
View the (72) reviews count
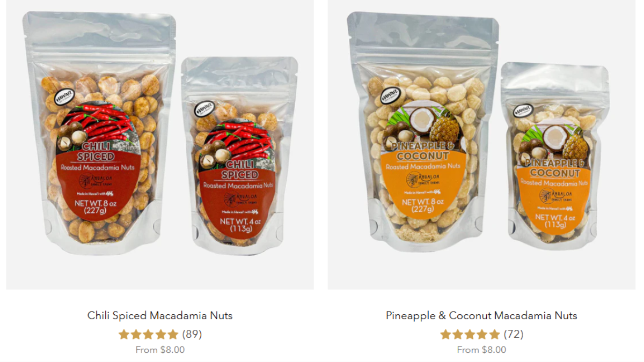coord(514,335)
